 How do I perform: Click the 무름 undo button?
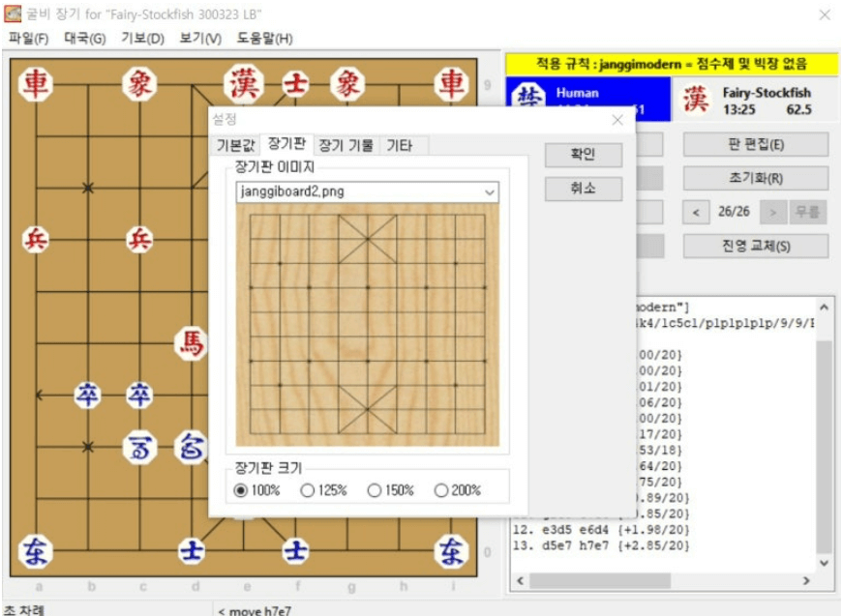[x=807, y=213]
